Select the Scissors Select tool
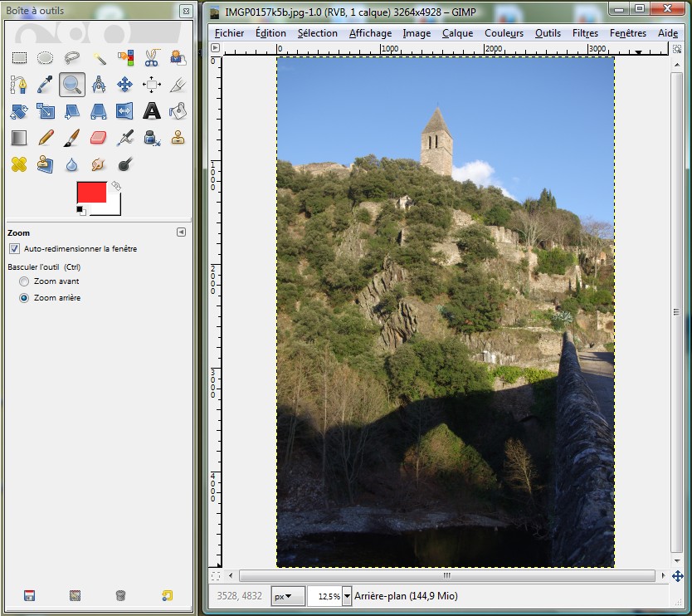 coord(151,58)
